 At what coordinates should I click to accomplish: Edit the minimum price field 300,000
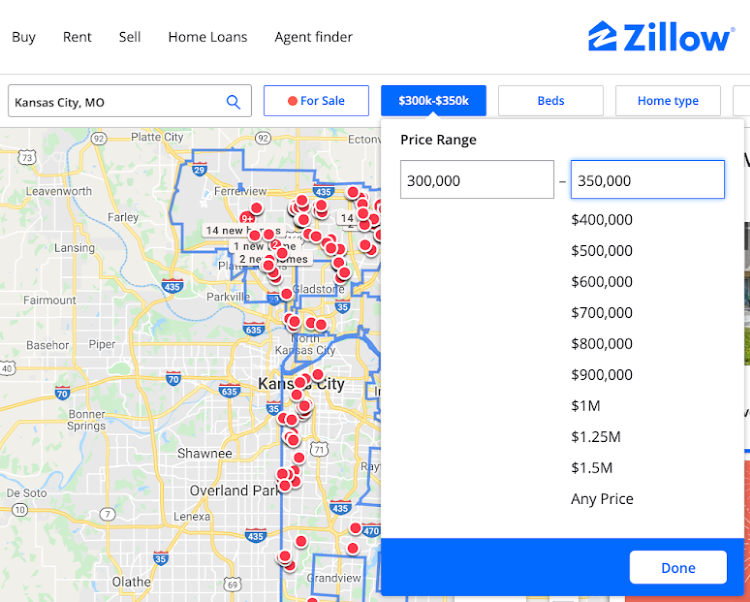click(x=477, y=180)
